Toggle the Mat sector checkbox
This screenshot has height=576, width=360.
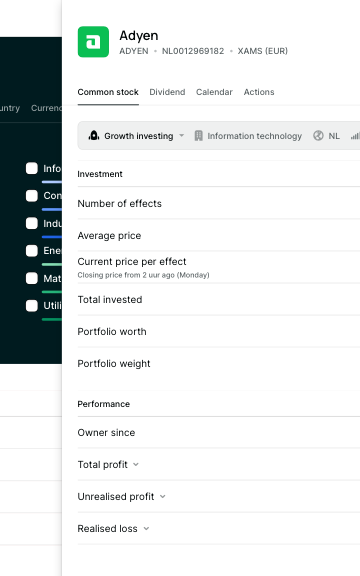click(32, 278)
